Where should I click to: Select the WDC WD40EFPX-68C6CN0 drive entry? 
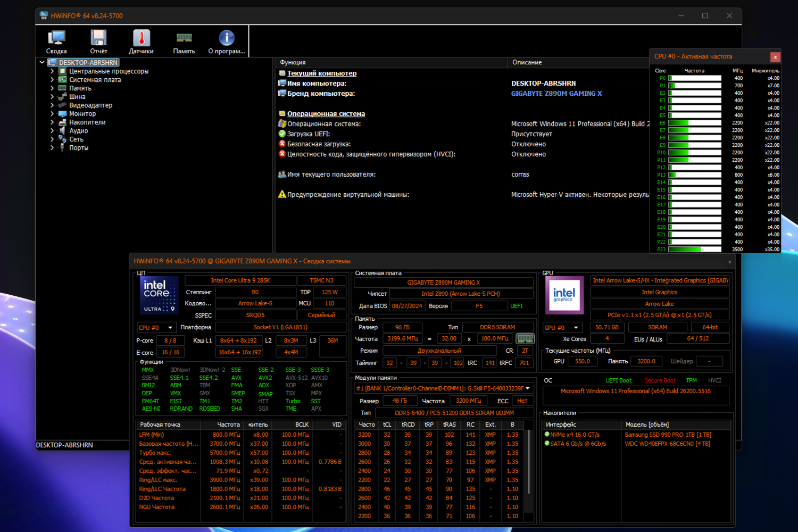click(x=668, y=444)
